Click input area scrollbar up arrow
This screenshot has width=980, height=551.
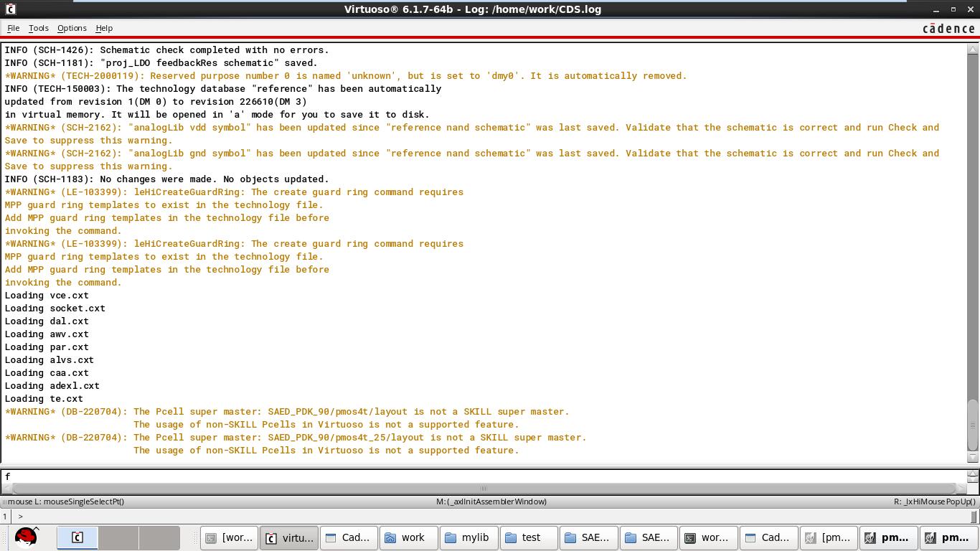(x=973, y=474)
